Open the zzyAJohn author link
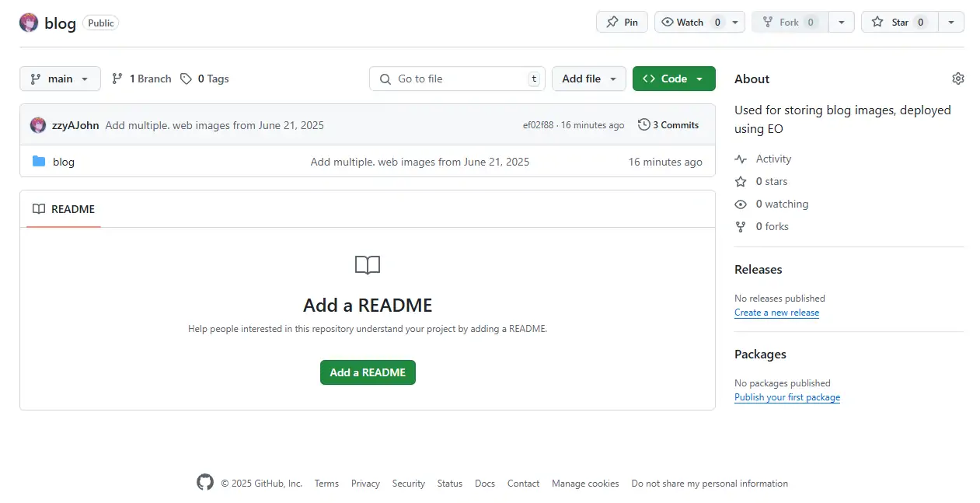The image size is (980, 503). (x=75, y=125)
